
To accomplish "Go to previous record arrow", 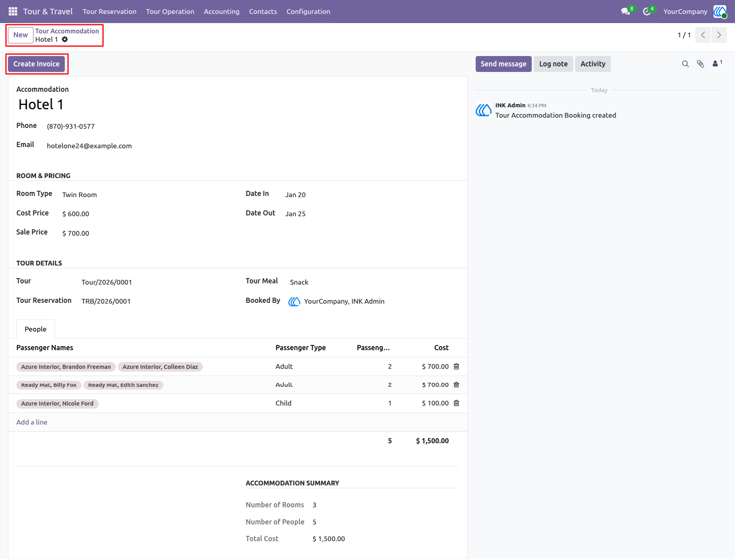I will tap(703, 35).
